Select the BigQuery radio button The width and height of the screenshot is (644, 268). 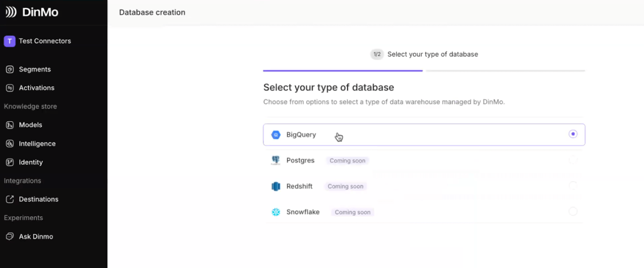[573, 134]
